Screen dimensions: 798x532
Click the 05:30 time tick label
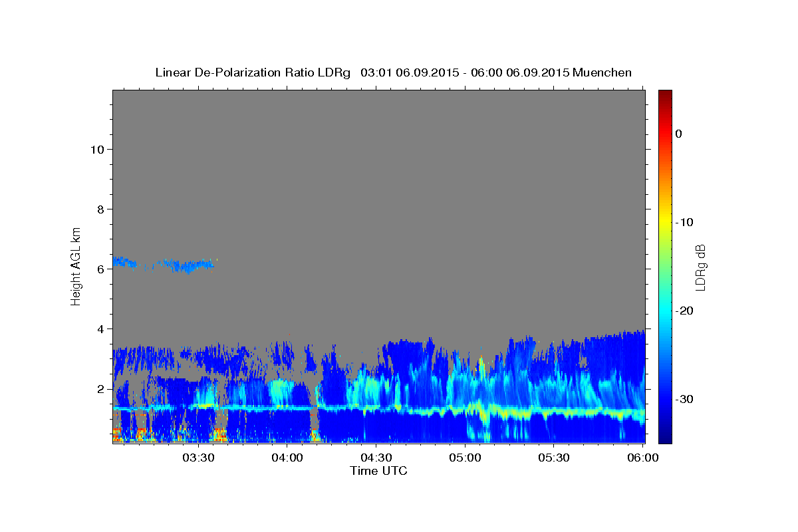553,458
